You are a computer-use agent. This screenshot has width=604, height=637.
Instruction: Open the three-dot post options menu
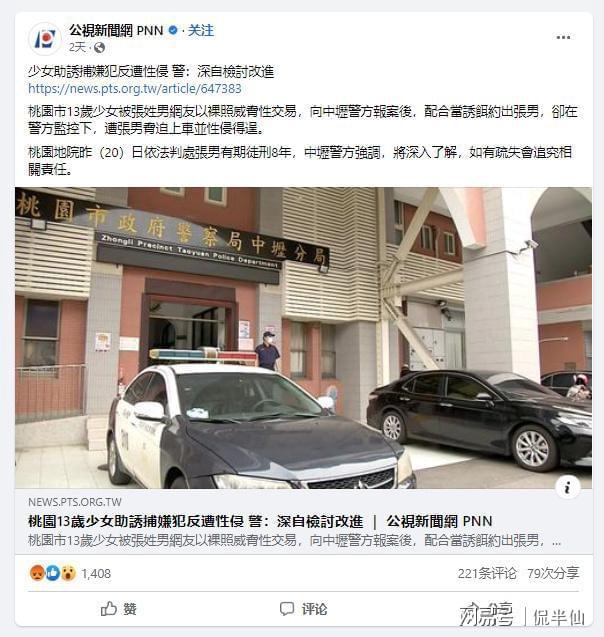(563, 37)
